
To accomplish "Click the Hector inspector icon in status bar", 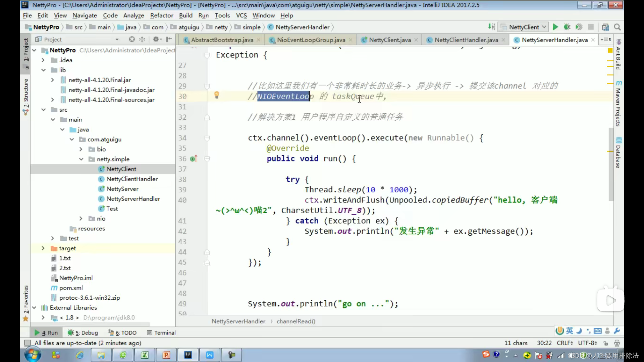I will (617, 343).
